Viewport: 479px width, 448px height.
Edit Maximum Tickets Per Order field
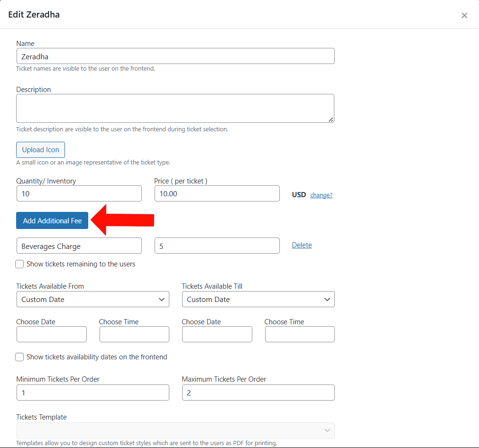pos(258,393)
